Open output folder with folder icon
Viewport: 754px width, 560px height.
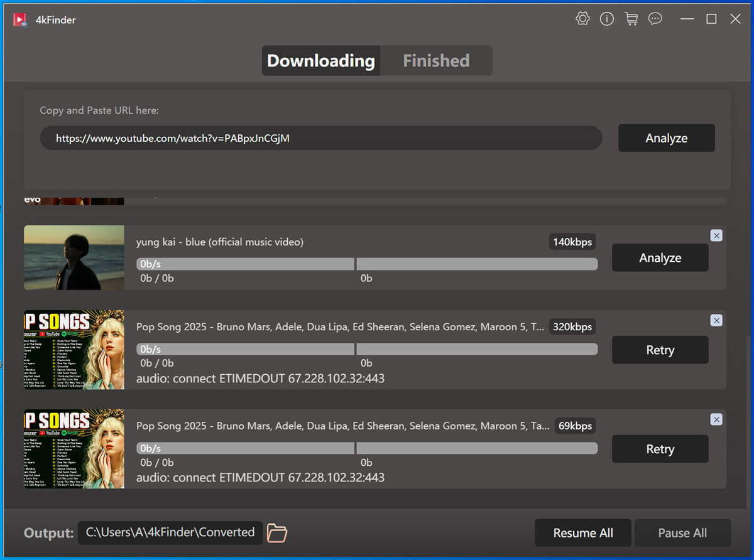tap(277, 533)
